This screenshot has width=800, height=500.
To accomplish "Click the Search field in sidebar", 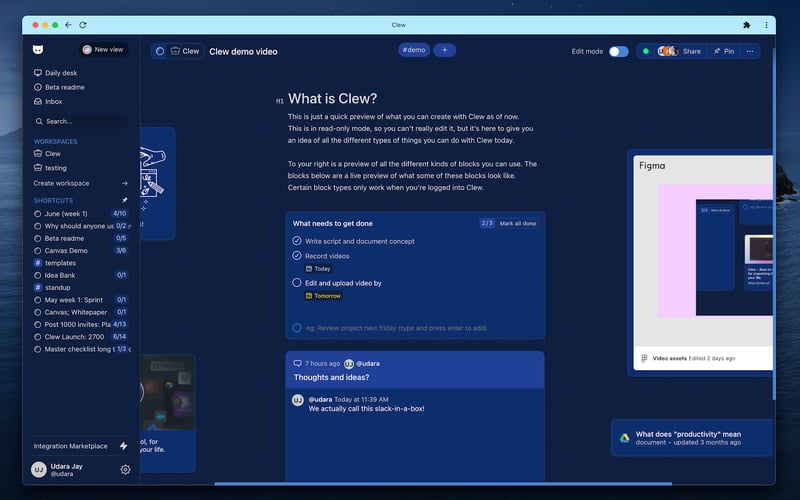I will point(81,121).
